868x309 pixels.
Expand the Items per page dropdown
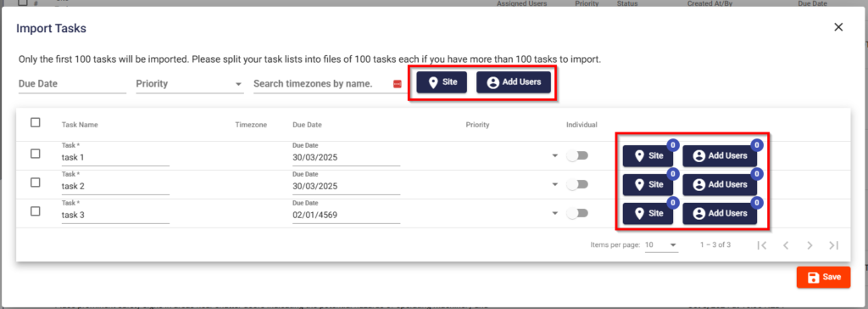pos(661,244)
